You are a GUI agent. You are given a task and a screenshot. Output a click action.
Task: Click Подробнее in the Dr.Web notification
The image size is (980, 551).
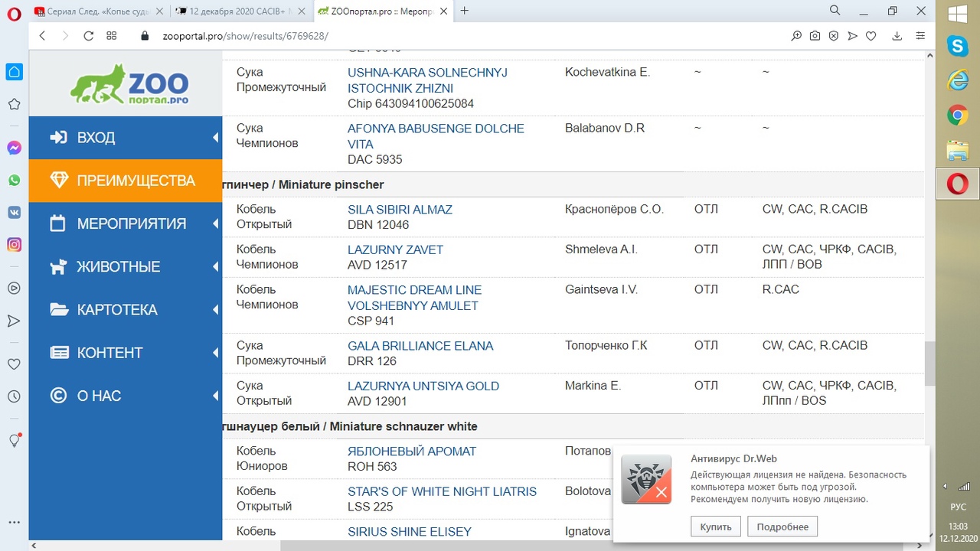782,527
